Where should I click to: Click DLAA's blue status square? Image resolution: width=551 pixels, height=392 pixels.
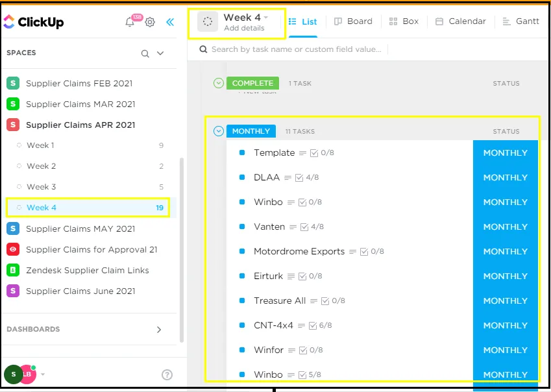click(x=242, y=177)
